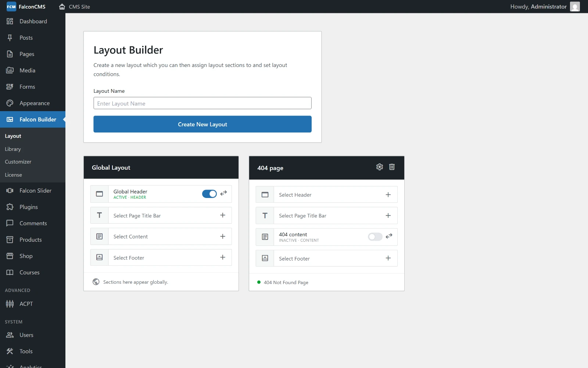The width and height of the screenshot is (588, 368).
Task: Click Global Header section name
Action: (x=130, y=191)
